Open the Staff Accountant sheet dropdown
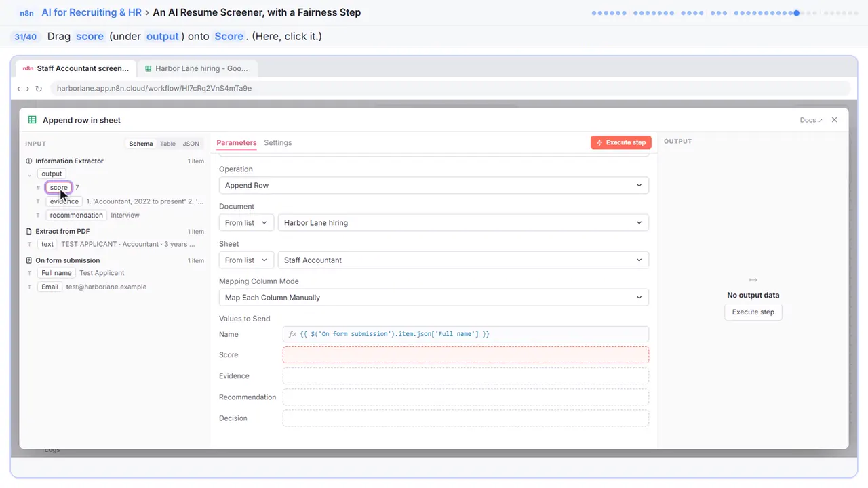This screenshot has height=488, width=868. (463, 260)
